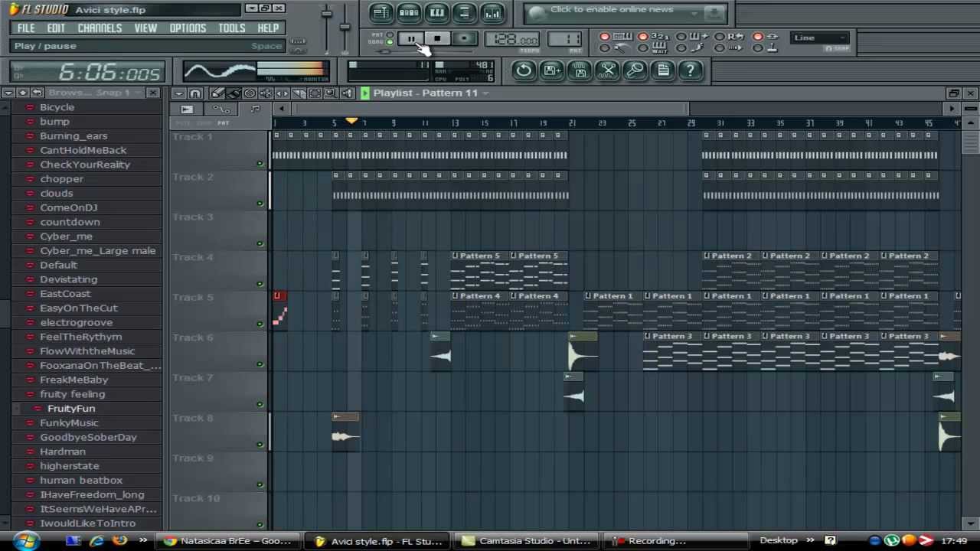Screen dimensions: 980x551
Task: Open the CHANNELS menu
Action: coord(100,28)
